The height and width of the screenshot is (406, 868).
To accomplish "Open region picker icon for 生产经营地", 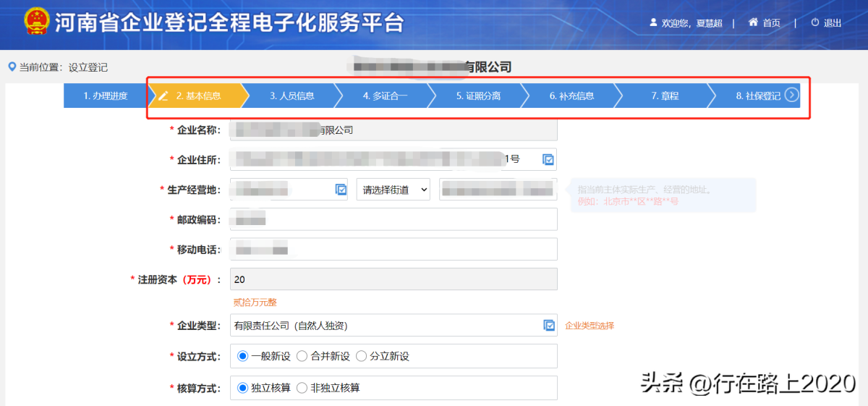I will [x=341, y=190].
